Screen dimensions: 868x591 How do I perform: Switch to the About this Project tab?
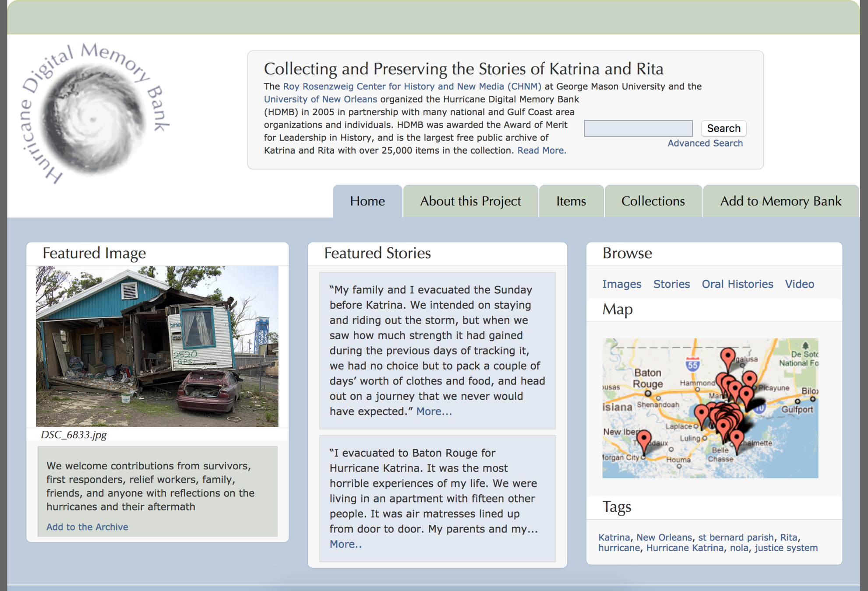tap(470, 201)
